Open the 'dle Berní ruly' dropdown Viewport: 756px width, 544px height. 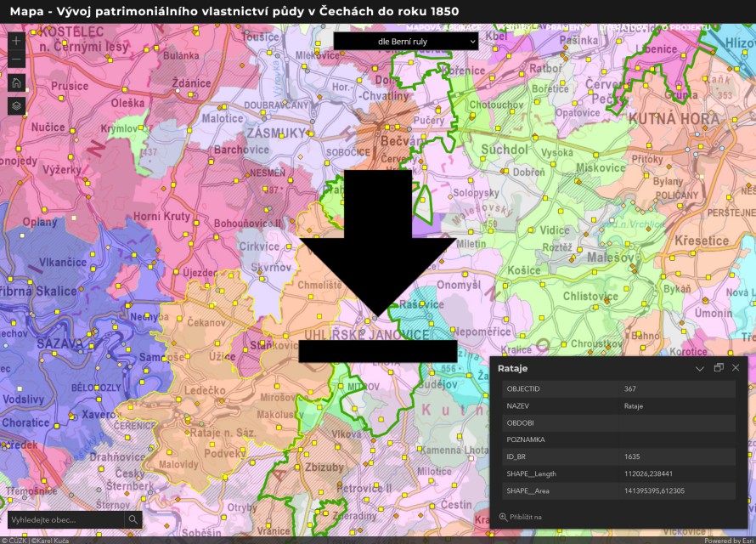[407, 41]
